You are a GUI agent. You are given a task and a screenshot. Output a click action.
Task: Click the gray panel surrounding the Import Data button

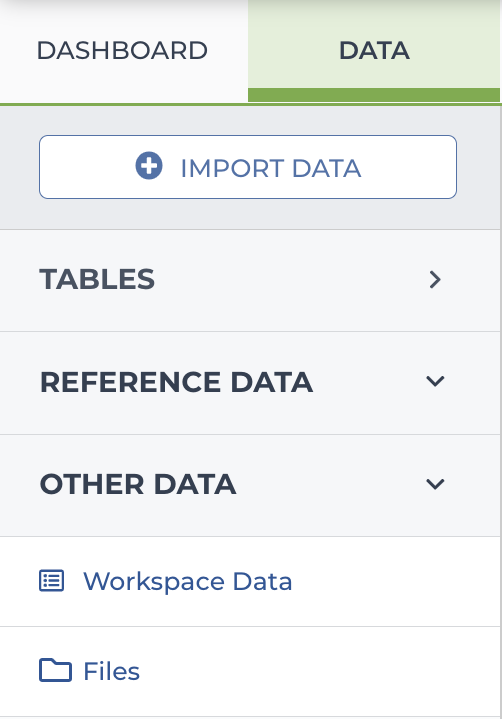coord(248,214)
